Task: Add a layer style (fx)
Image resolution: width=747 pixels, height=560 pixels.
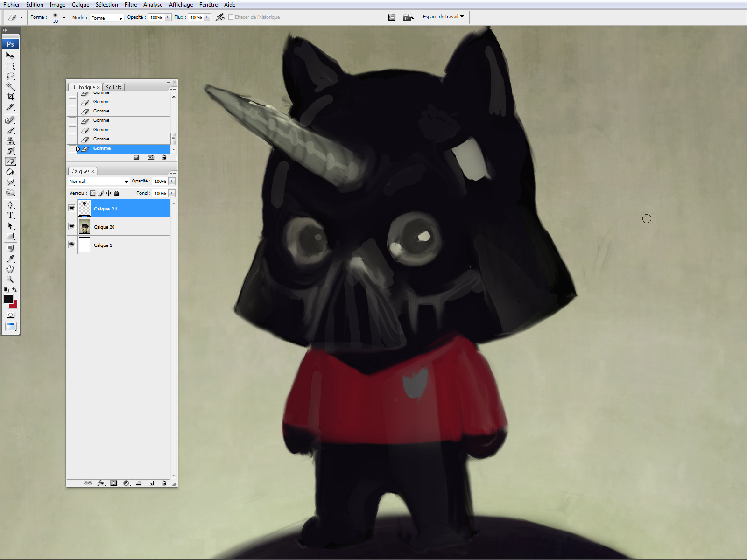Action: point(101,483)
